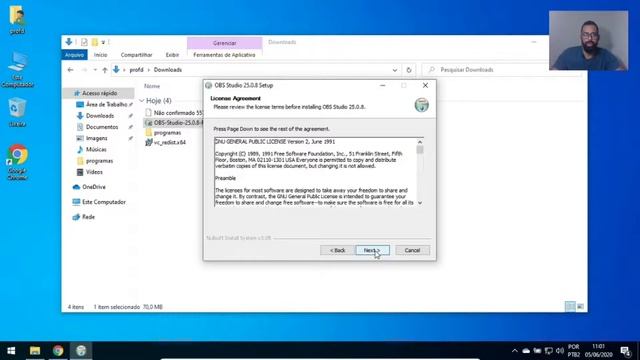Image resolution: width=640 pixels, height=360 pixels.
Task: Open Imagens in the sidebar
Action: coord(96,138)
